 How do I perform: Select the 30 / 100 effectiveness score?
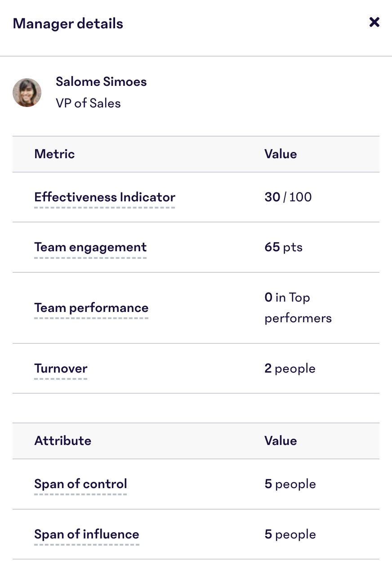coord(288,197)
